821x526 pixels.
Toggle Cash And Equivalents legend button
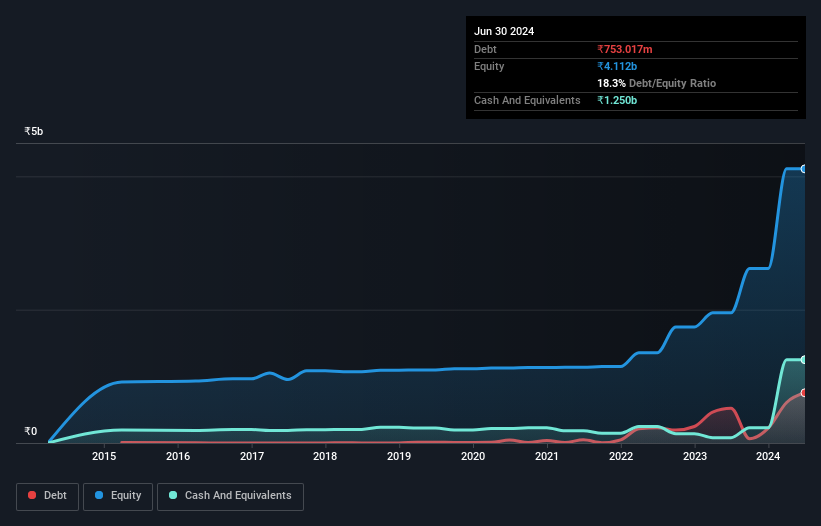(x=230, y=496)
